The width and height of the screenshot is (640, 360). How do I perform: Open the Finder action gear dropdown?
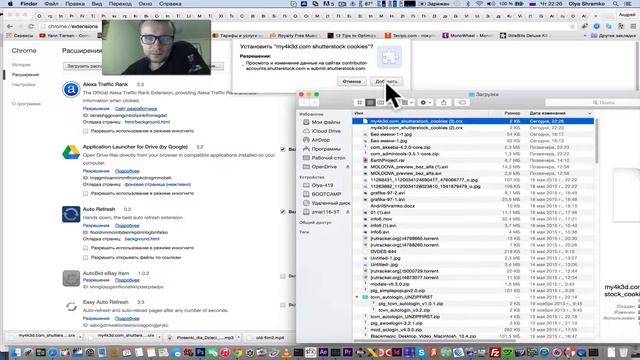point(426,102)
